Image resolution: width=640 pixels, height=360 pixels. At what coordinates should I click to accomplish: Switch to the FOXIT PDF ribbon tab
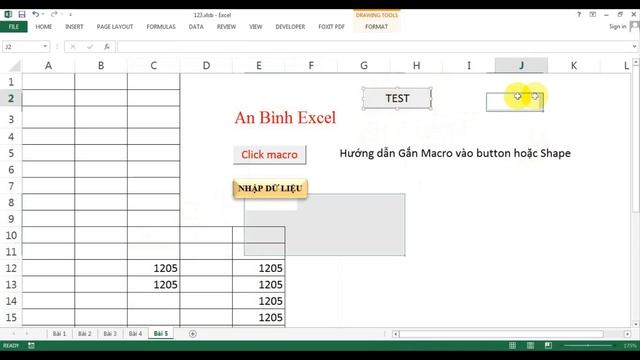pos(331,27)
